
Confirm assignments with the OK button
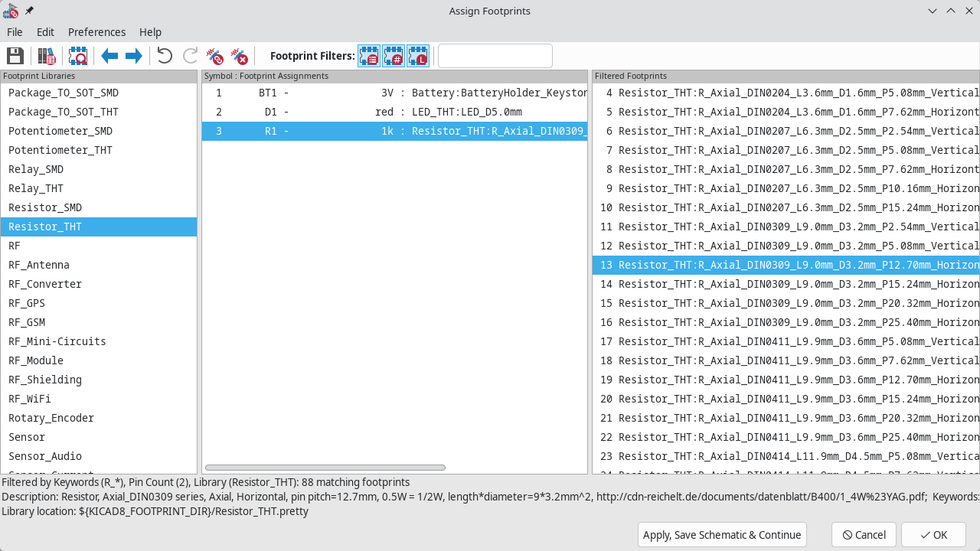(933, 534)
